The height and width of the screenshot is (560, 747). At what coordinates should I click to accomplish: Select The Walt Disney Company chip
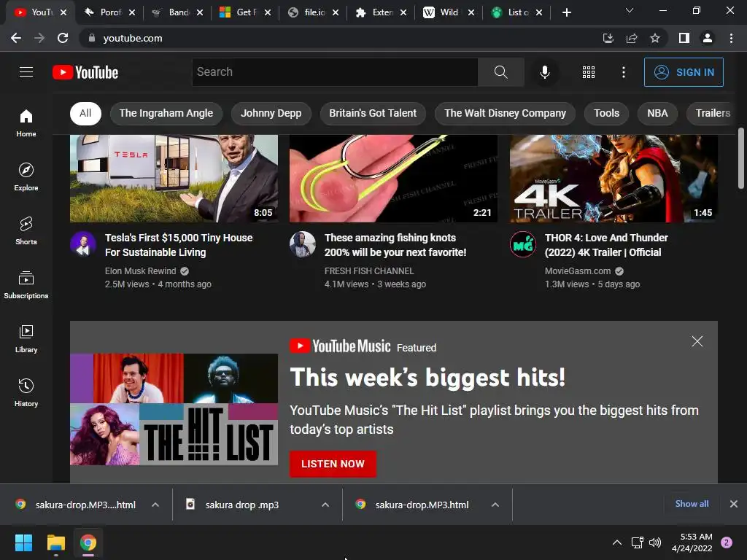tap(505, 113)
